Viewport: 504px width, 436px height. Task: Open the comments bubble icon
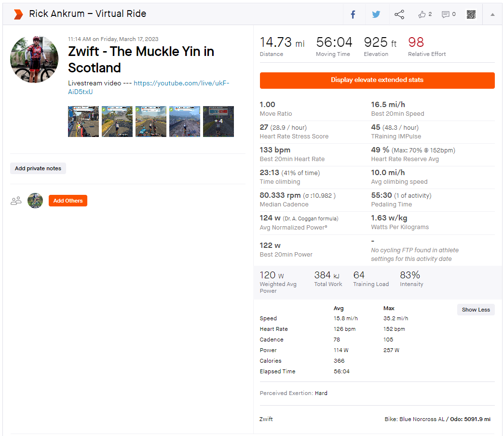446,14
